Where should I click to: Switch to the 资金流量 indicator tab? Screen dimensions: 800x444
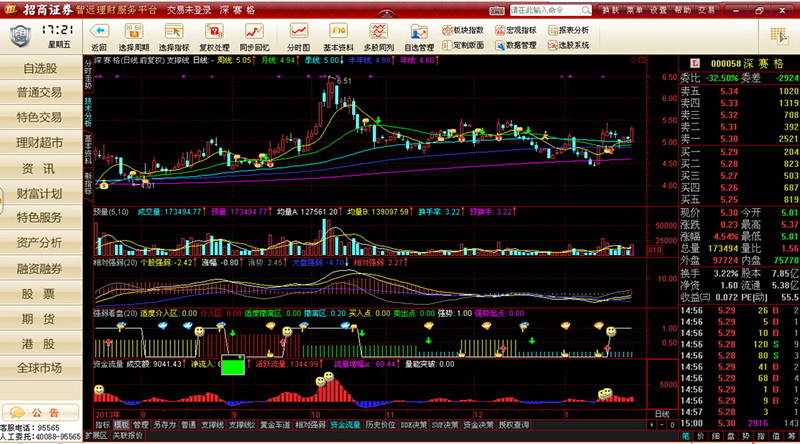[x=343, y=424]
